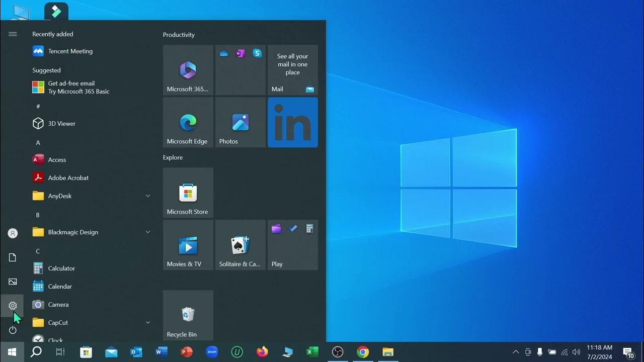Open notification center icon
Screen dimensions: 644x362
click(x=628, y=352)
